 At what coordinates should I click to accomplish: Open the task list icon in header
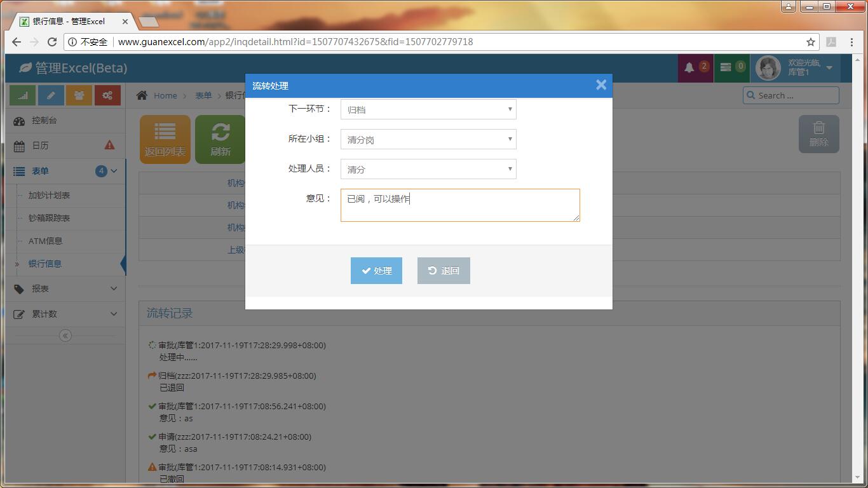click(x=726, y=67)
